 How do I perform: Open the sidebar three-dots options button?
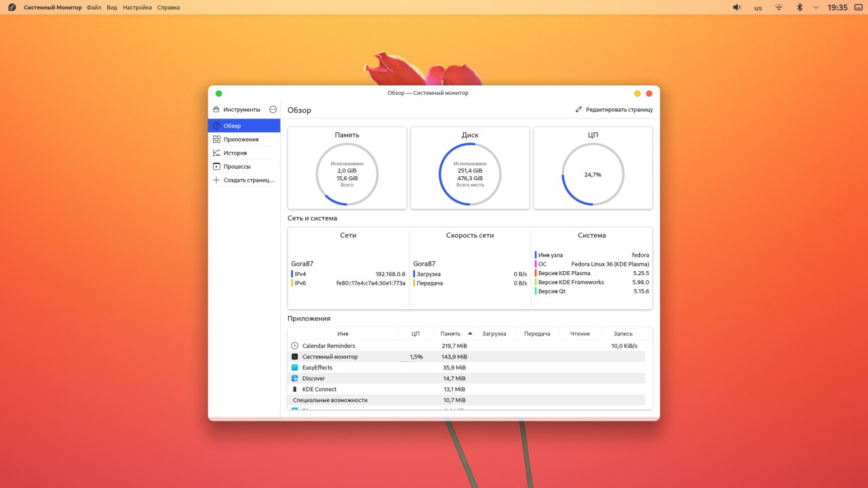273,109
